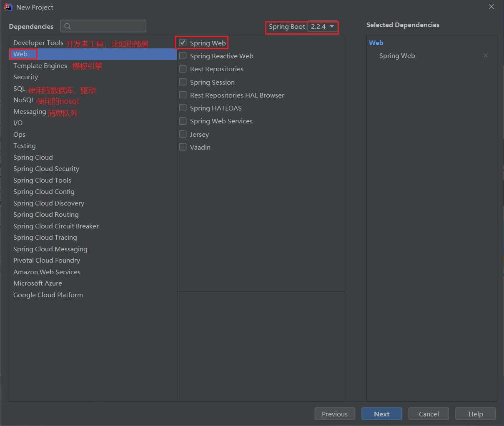Enable Spring HATEOAS dependency
Image resolution: width=504 pixels, height=426 pixels.
tap(183, 108)
